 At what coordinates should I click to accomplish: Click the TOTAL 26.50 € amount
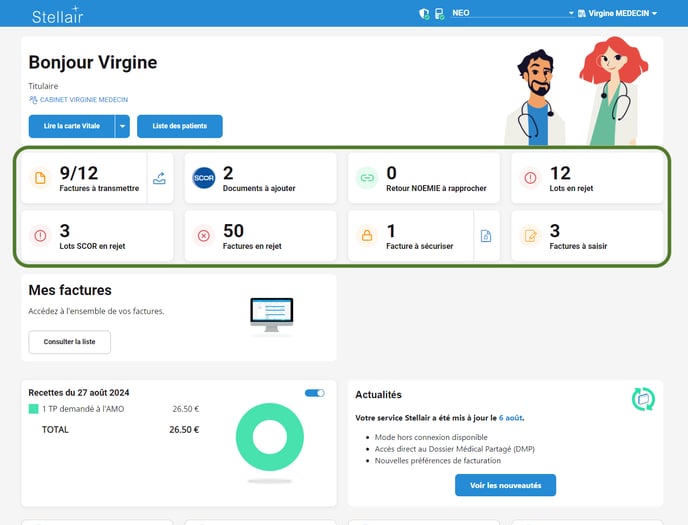tap(184, 429)
